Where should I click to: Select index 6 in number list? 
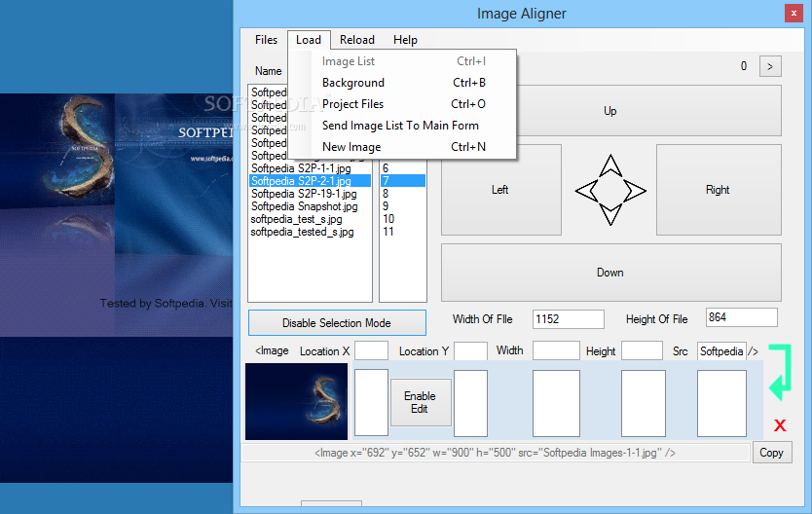click(x=403, y=168)
